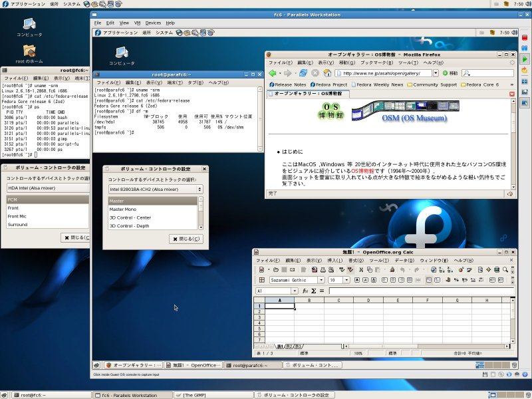
Task: Click Calc Autospellcheck toggle icon
Action: [x=350, y=270]
